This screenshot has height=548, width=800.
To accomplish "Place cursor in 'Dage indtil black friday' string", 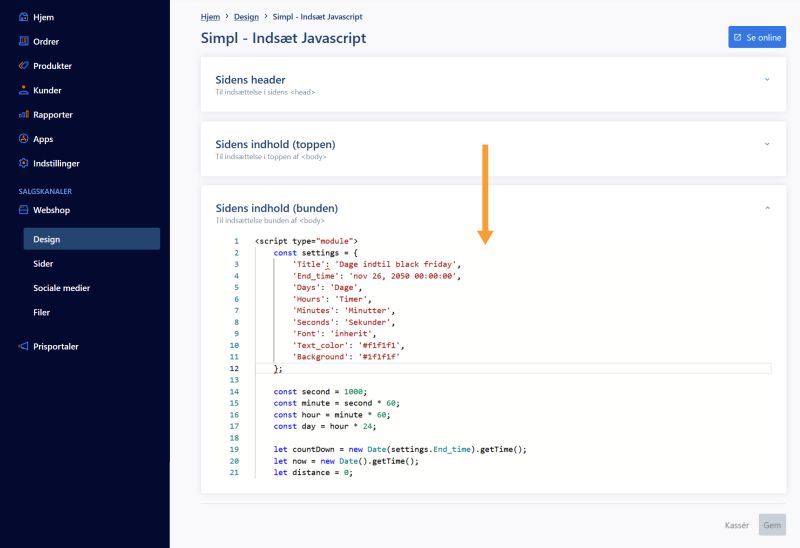I will click(395, 264).
